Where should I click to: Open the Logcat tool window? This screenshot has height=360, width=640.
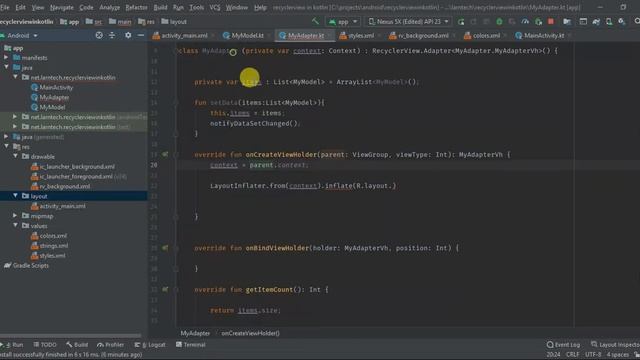pos(150,345)
